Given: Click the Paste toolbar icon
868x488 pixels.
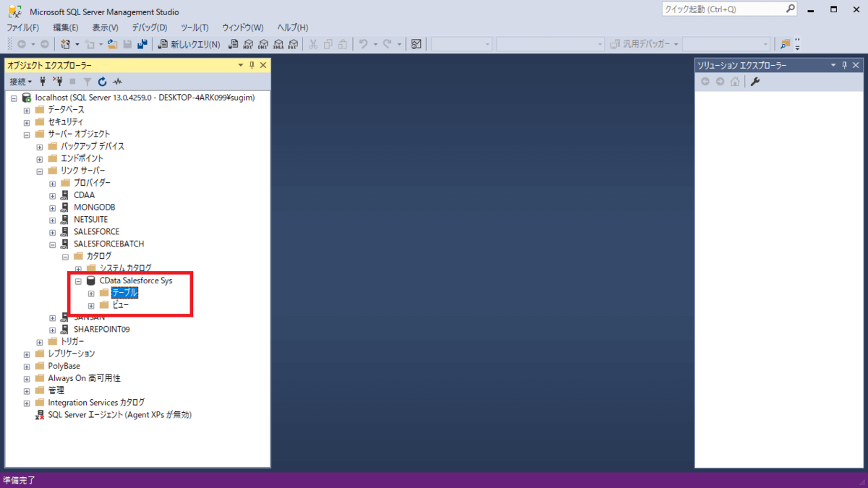Looking at the screenshot, I should click(343, 44).
